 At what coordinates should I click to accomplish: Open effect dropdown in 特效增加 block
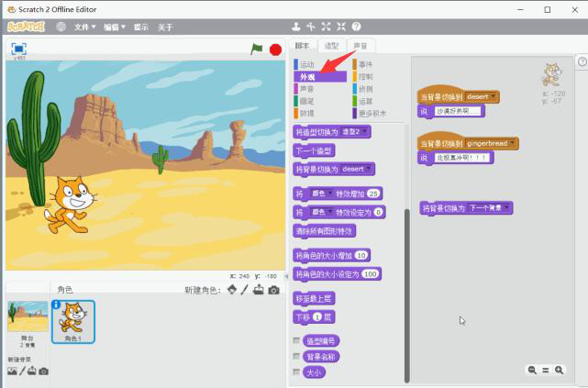[321, 194]
